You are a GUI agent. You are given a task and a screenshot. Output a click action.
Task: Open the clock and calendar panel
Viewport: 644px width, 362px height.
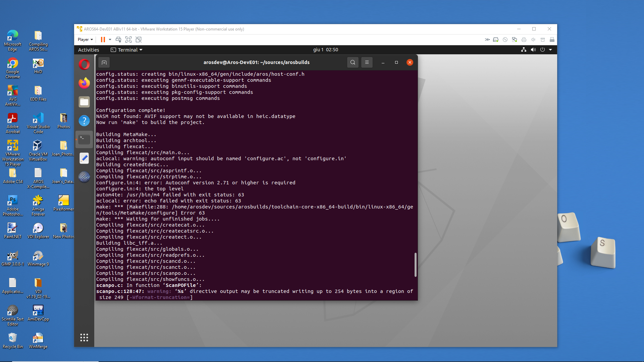click(326, 50)
